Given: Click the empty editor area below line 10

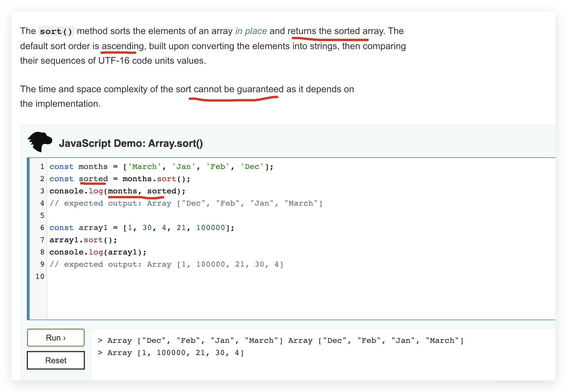Looking at the screenshot, I should (x=301, y=301).
